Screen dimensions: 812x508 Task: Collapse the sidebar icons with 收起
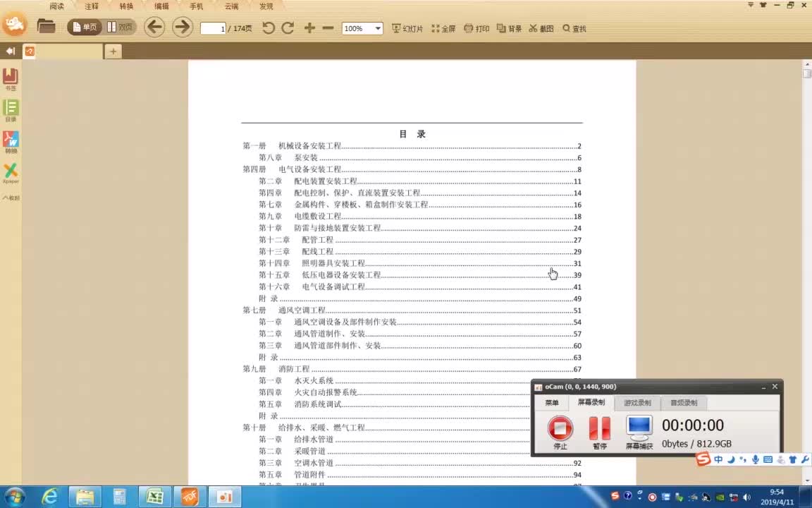coord(11,198)
